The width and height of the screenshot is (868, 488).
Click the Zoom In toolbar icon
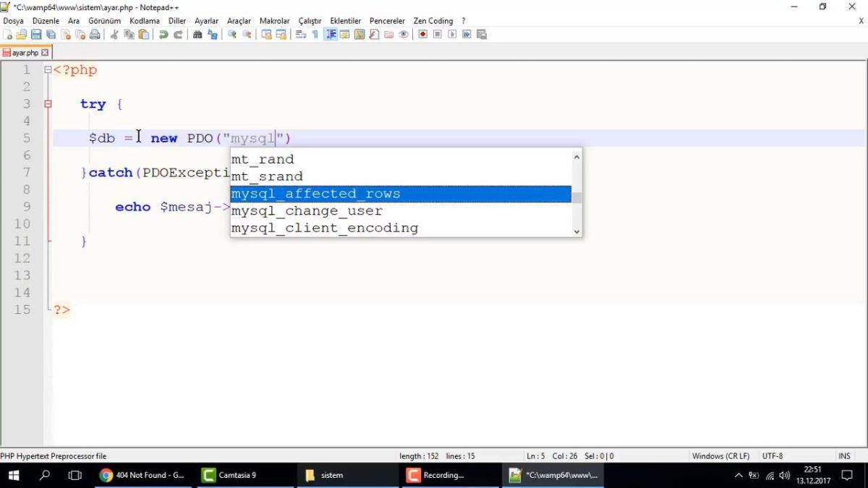pos(232,34)
